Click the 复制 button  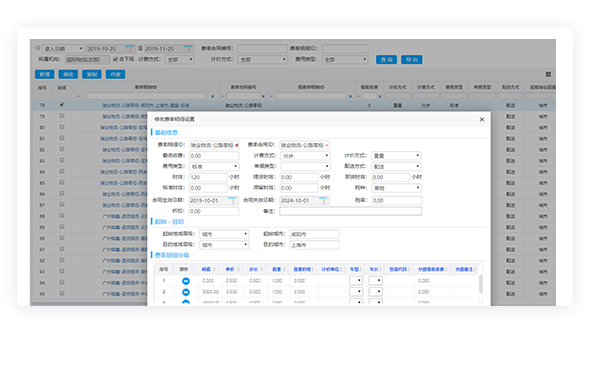(92, 74)
